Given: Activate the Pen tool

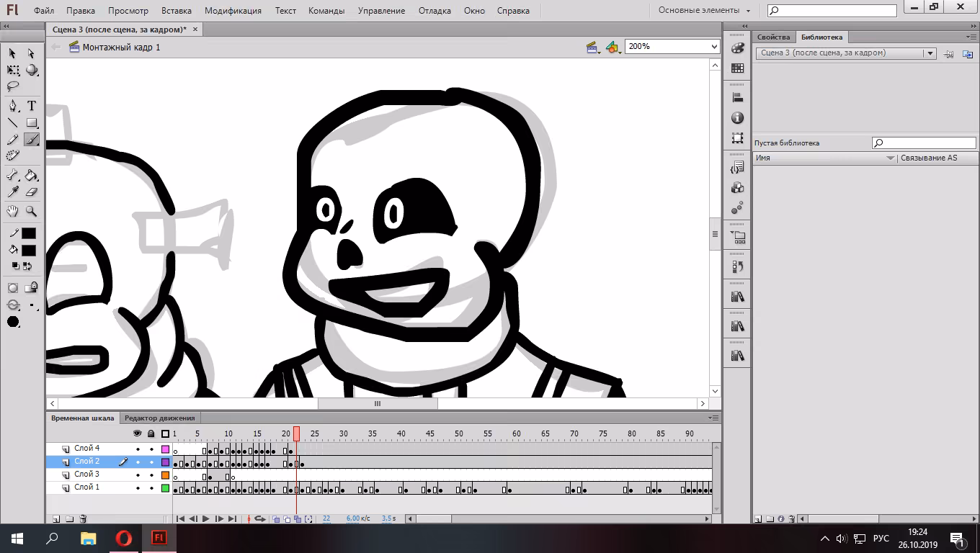Looking at the screenshot, I should click(13, 106).
